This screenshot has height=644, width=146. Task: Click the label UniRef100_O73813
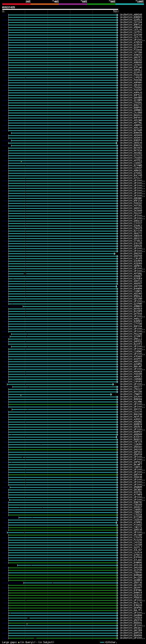click(131, 241)
